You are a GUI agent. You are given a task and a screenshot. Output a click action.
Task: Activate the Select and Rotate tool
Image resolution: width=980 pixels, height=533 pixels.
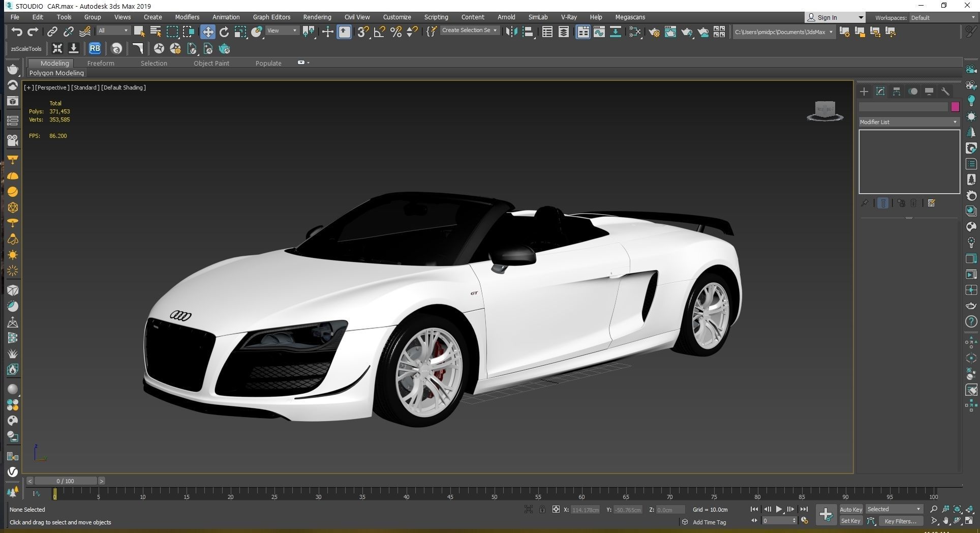click(x=224, y=32)
